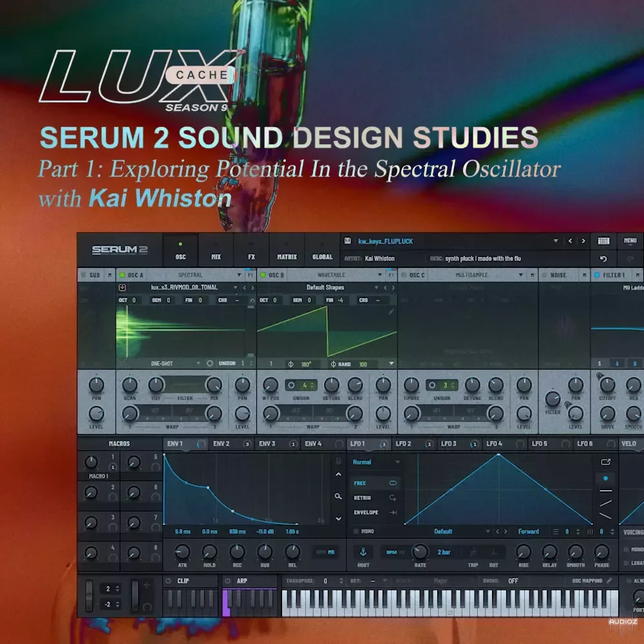The height and width of the screenshot is (644, 644).
Task: Open ONE-SHOT mode dropdown
Action: pyautogui.click(x=198, y=363)
